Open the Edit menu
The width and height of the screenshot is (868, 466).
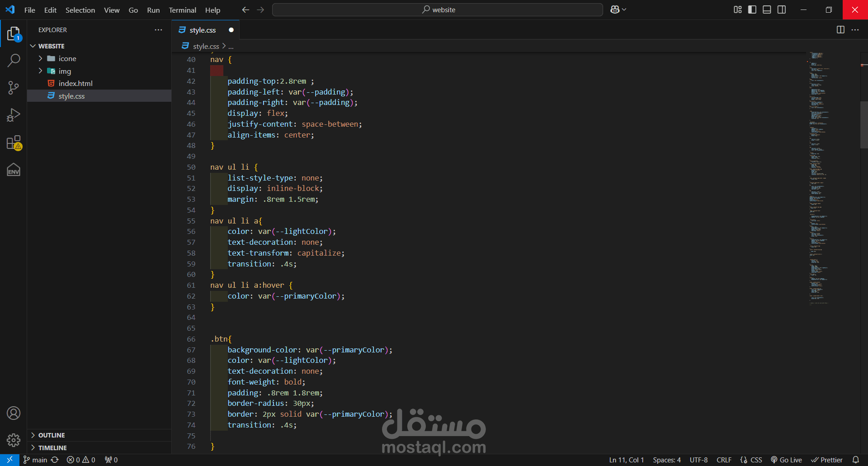pyautogui.click(x=50, y=10)
